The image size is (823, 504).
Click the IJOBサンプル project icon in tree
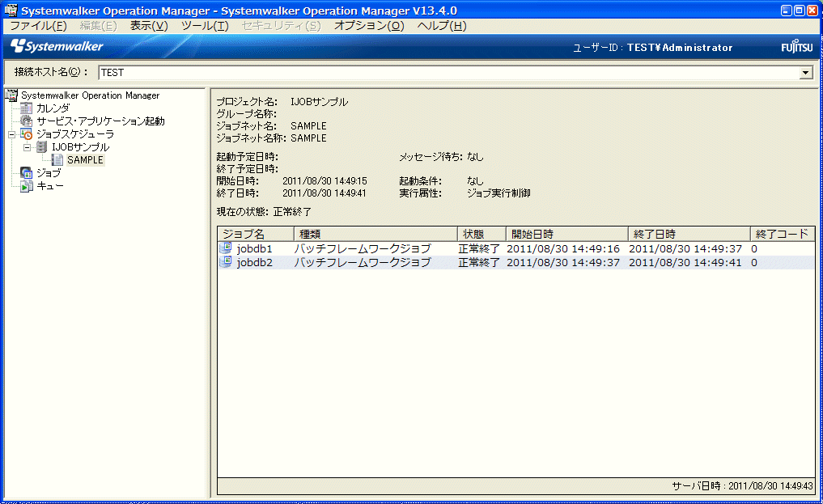click(x=41, y=147)
